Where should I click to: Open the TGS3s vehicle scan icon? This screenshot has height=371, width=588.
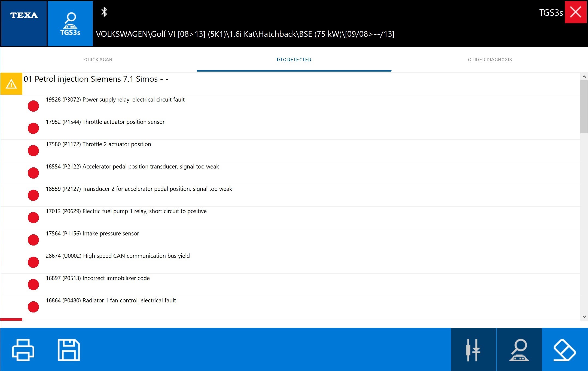click(x=70, y=24)
